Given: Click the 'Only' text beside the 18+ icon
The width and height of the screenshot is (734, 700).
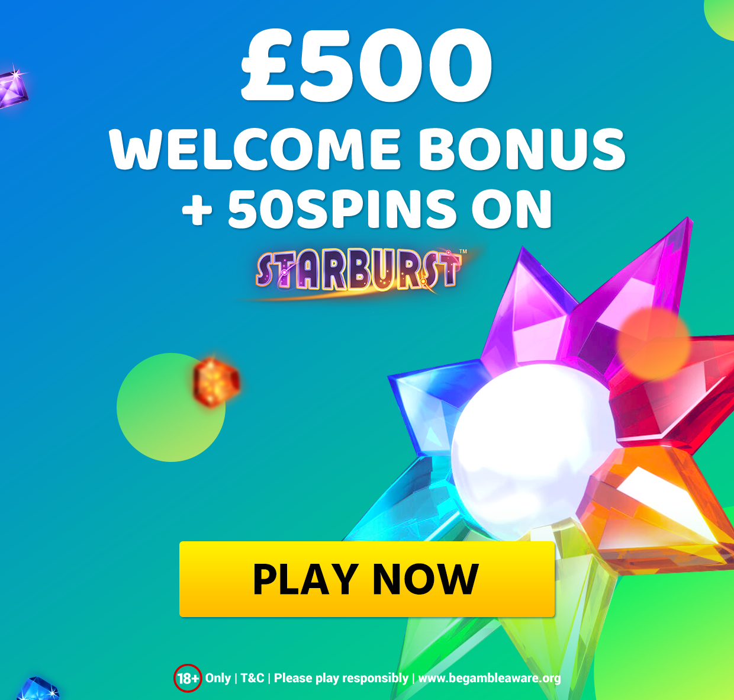Looking at the screenshot, I should point(218,679).
